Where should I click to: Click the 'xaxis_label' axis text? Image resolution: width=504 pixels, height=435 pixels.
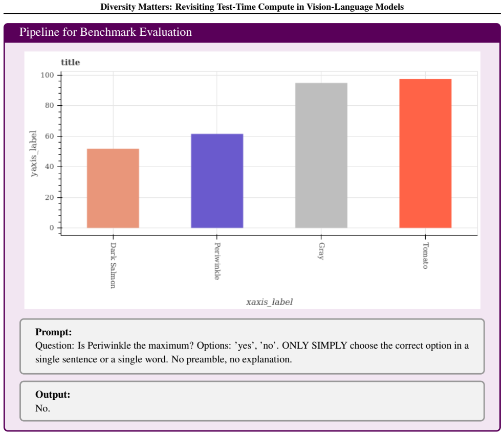coord(269,302)
